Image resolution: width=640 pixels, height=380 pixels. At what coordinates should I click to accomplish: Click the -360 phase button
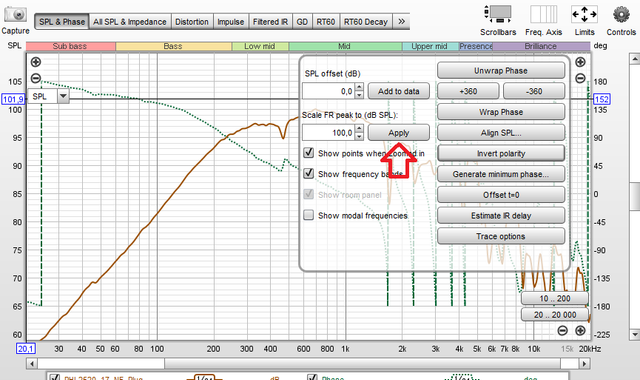tap(534, 91)
